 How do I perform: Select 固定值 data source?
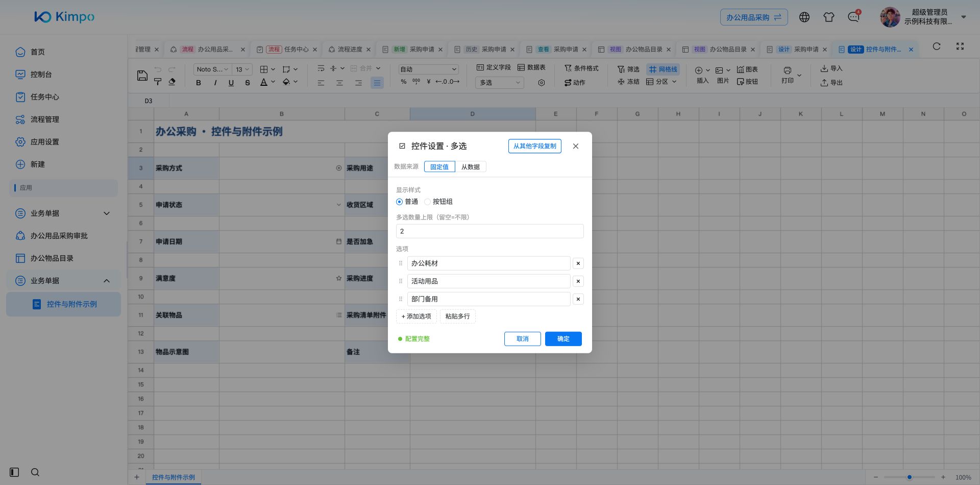tap(439, 167)
